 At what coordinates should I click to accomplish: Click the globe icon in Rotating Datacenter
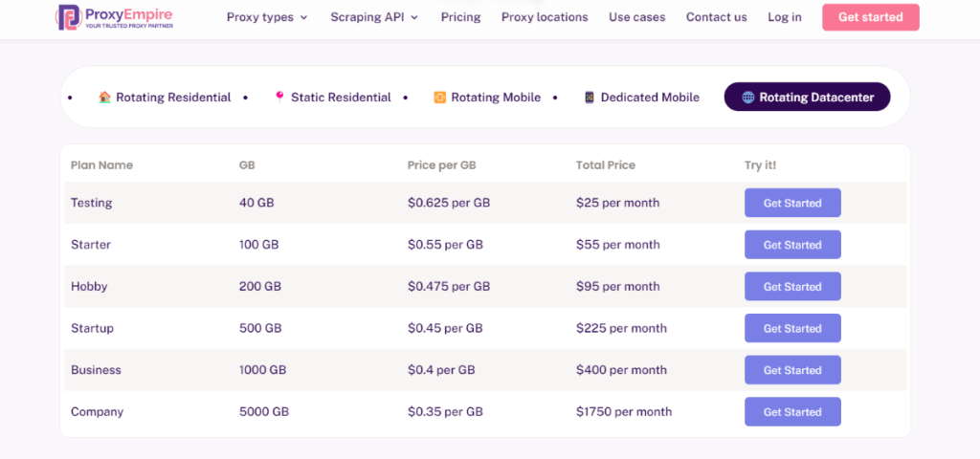tap(748, 98)
